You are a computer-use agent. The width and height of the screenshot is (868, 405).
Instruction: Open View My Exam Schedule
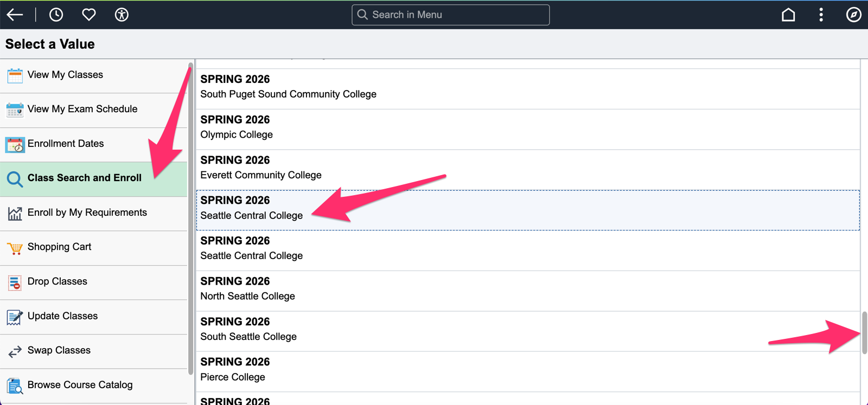(x=93, y=110)
